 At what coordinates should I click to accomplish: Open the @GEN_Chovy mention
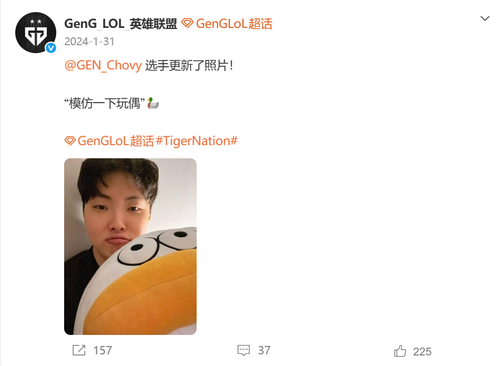[x=103, y=65]
